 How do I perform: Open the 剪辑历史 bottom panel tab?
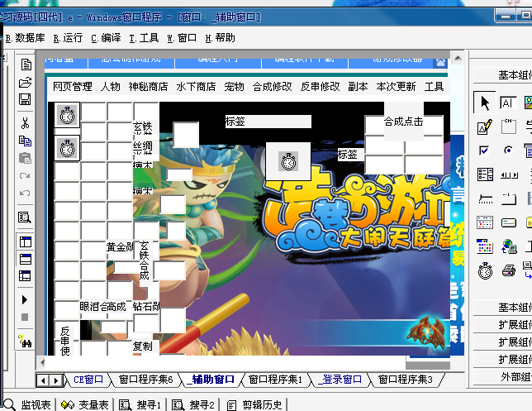click(254, 404)
